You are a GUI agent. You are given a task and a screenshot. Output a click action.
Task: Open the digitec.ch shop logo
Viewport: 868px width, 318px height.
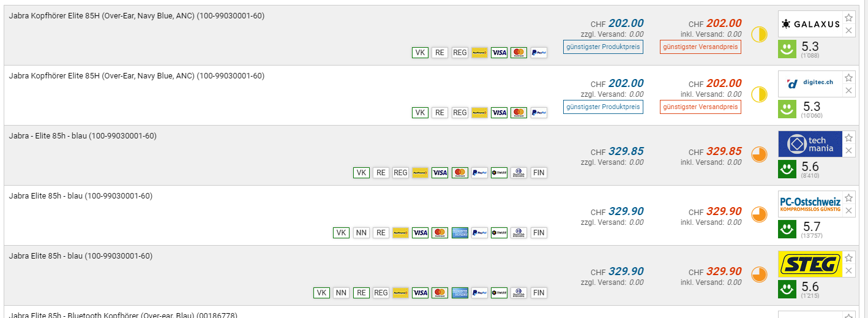click(810, 84)
